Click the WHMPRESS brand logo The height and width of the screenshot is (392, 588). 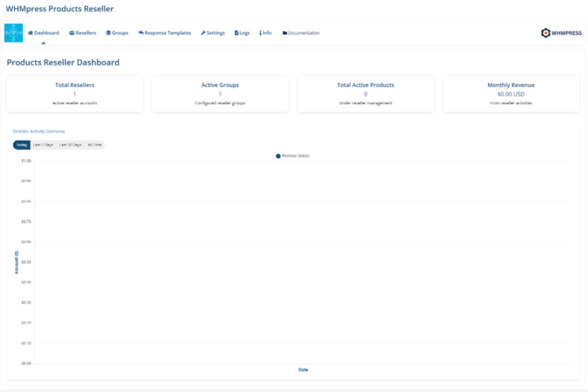click(x=561, y=33)
